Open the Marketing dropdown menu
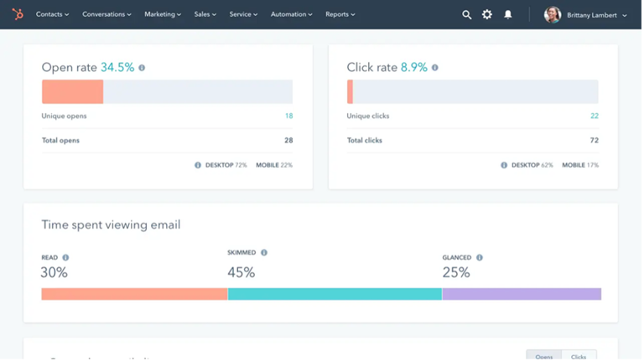 pyautogui.click(x=163, y=14)
